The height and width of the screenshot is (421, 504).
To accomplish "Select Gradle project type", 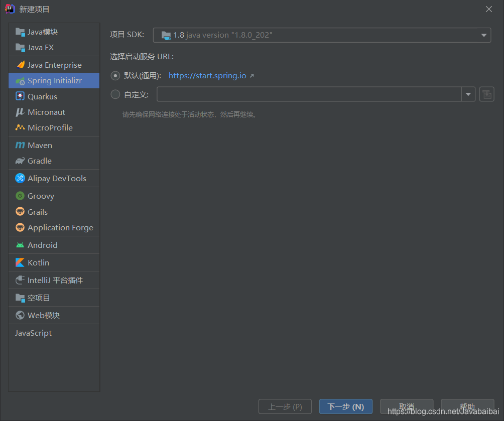I will pyautogui.click(x=54, y=161).
